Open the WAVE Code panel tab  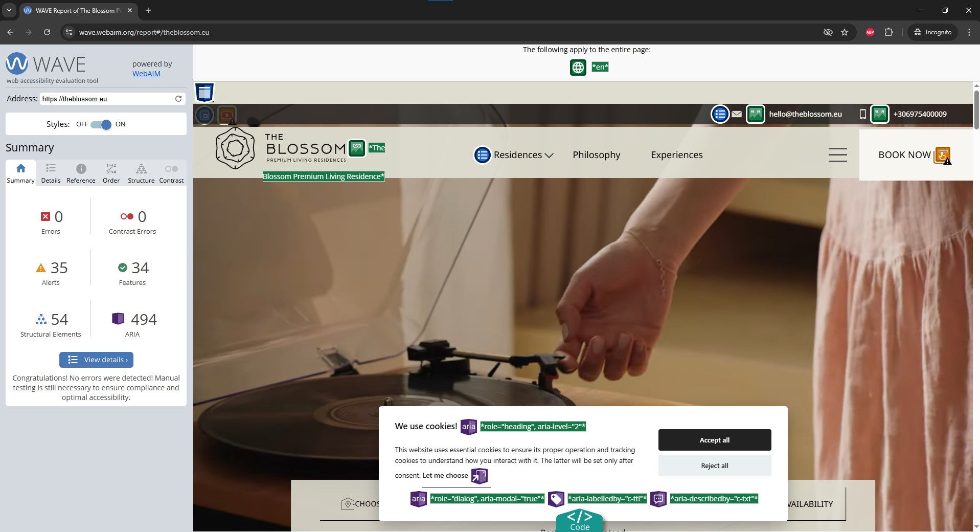[579, 521]
